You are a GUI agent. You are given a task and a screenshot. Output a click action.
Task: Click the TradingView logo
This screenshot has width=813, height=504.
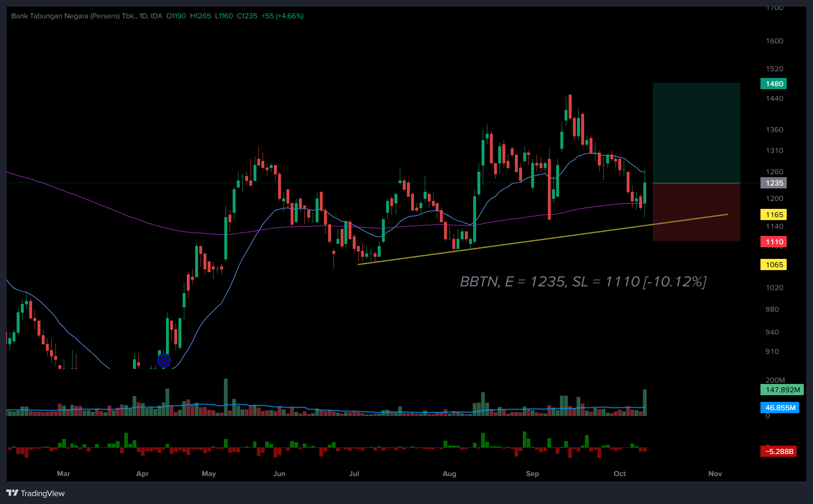(35, 493)
